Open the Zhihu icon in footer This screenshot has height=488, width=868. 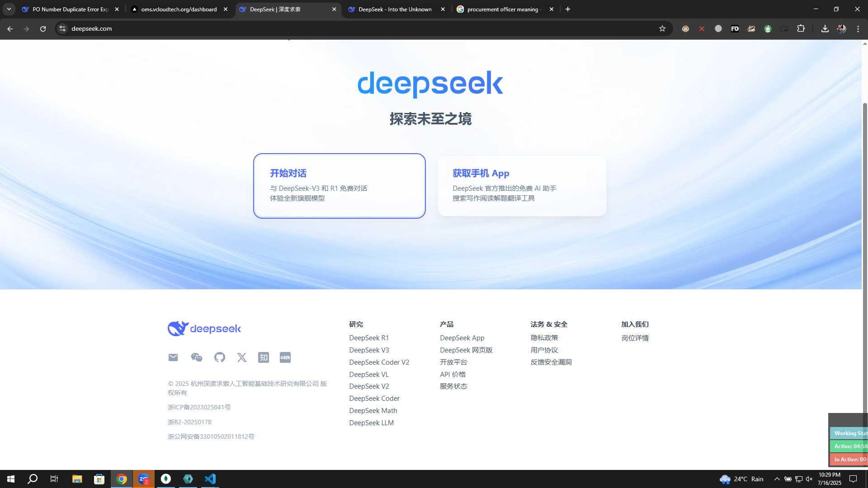click(264, 357)
